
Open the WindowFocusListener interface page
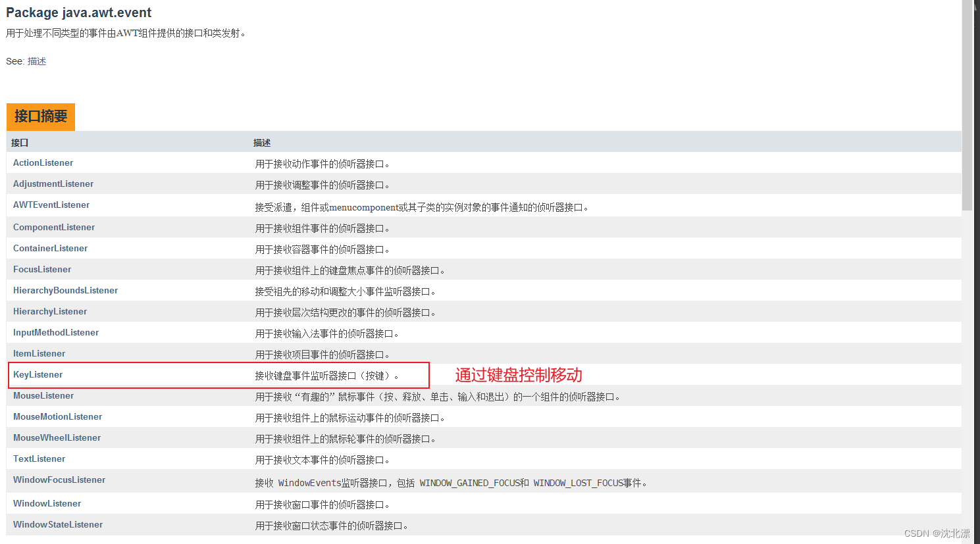pyautogui.click(x=59, y=480)
